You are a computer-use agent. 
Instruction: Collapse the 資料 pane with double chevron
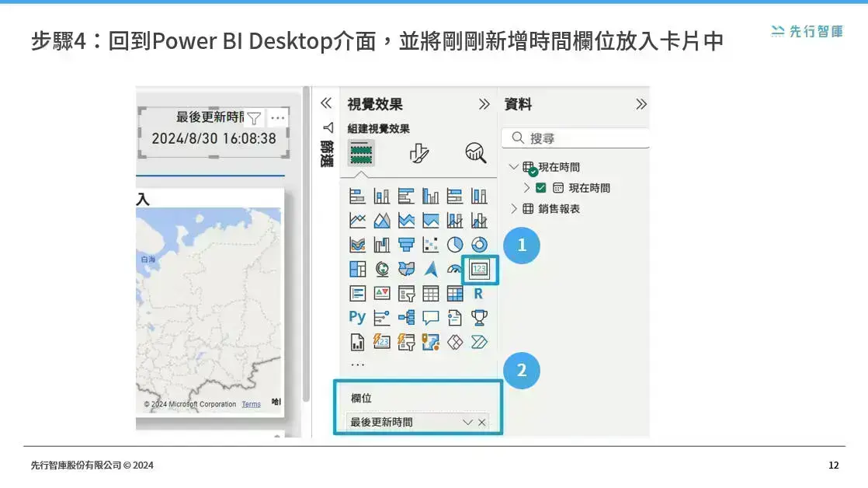click(641, 104)
